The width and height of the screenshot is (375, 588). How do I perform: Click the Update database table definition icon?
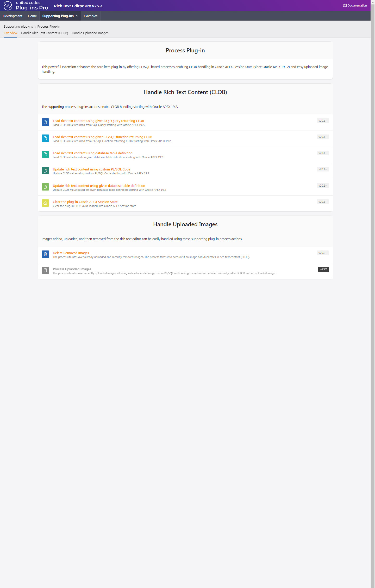click(x=45, y=187)
